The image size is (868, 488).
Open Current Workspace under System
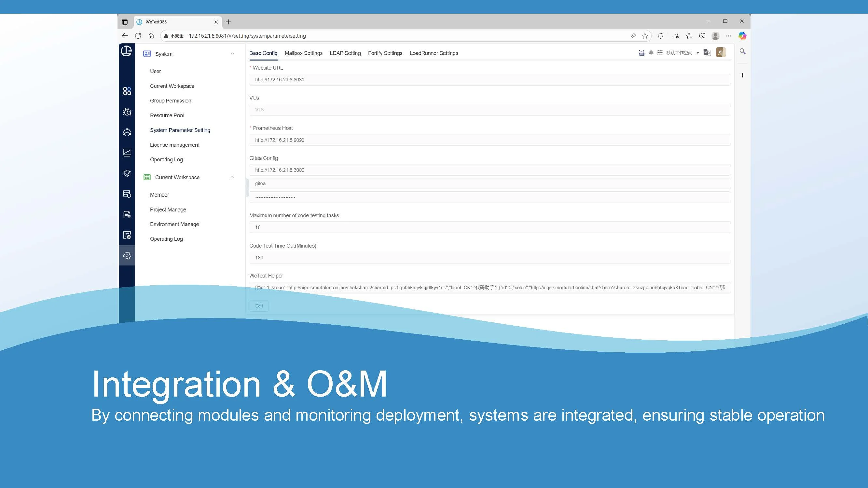(172, 86)
